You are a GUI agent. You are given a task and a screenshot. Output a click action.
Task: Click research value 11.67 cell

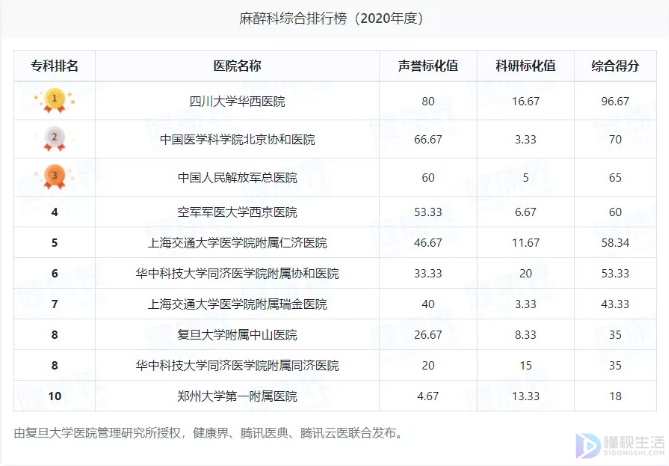[526, 243]
